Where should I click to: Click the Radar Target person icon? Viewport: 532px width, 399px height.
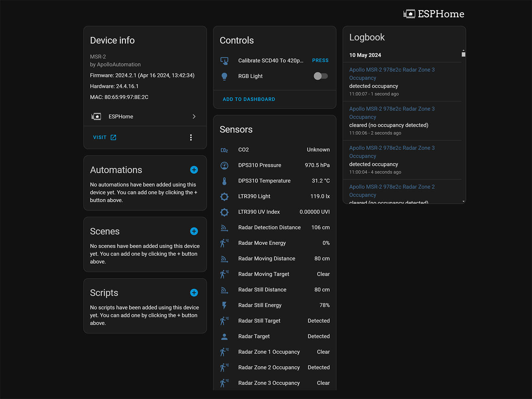click(x=224, y=336)
